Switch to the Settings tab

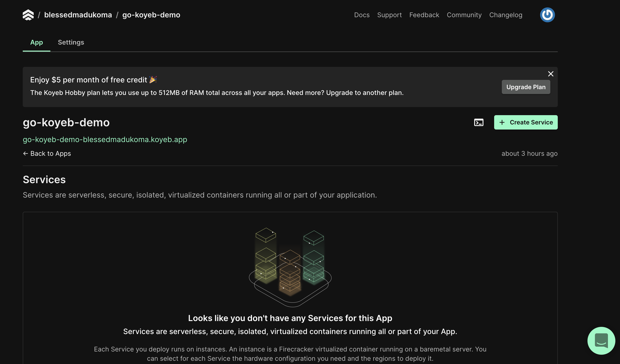tap(71, 42)
